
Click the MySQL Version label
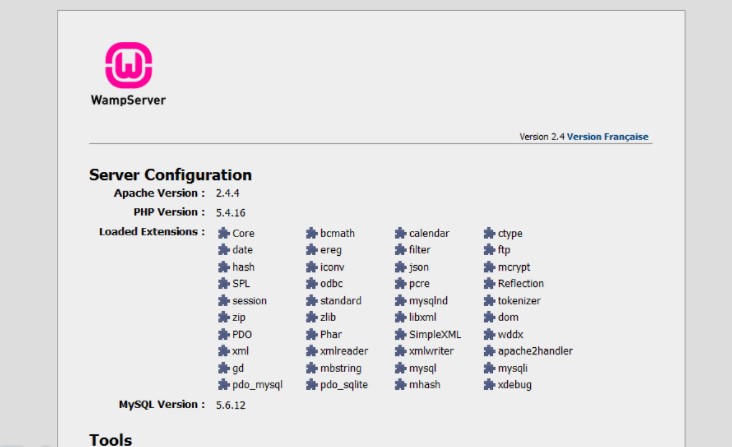(x=162, y=405)
